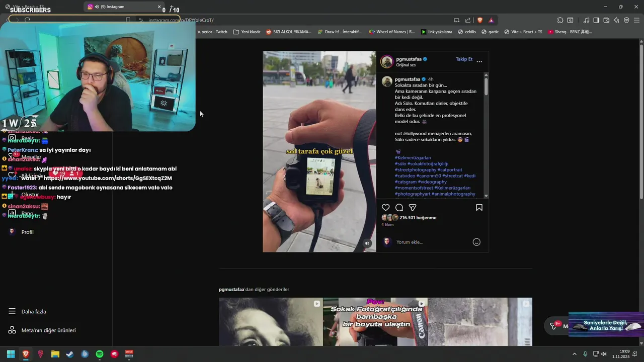Open Brave Shields lion icon in address bar
The image size is (644, 362).
(x=479, y=20)
